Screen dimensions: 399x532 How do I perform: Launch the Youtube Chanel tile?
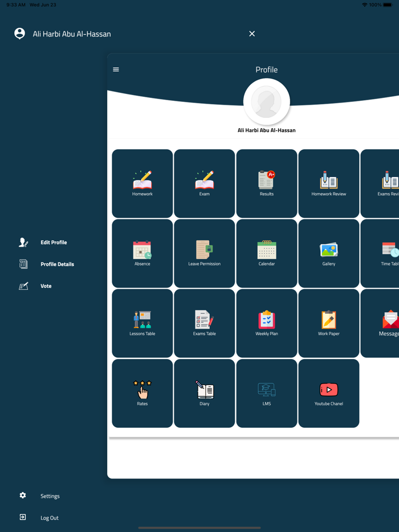click(328, 393)
